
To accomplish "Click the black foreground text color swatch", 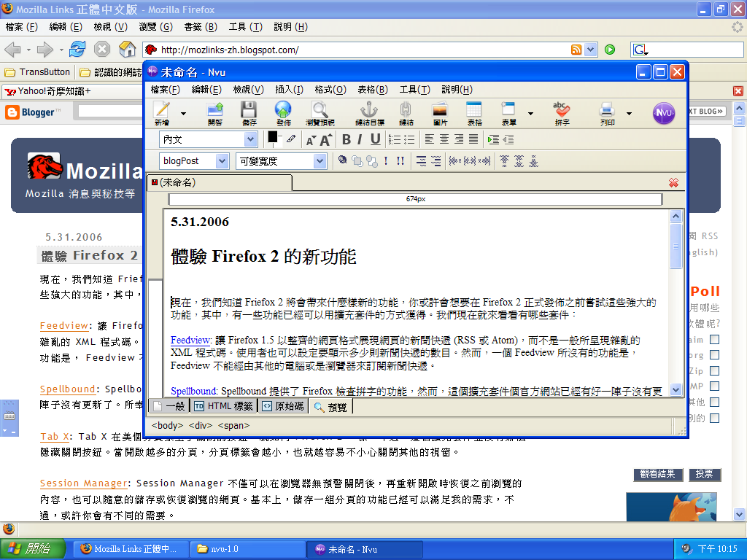I will click(x=273, y=137).
